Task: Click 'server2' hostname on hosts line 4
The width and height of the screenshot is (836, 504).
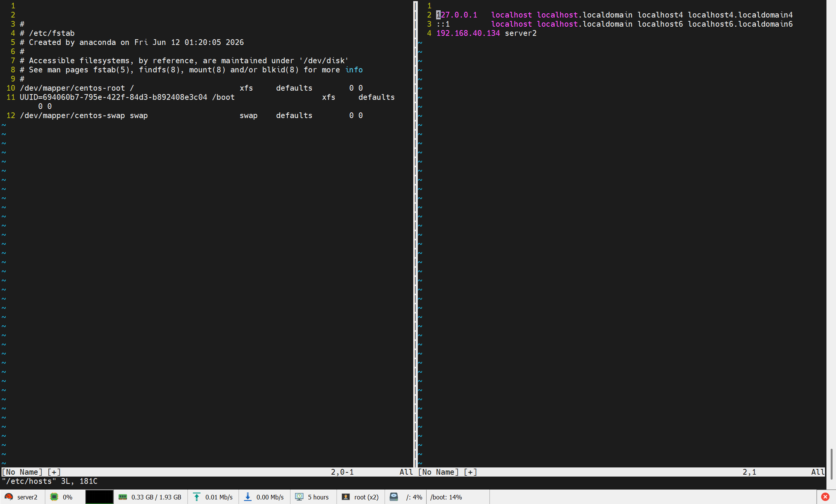Action: [521, 33]
